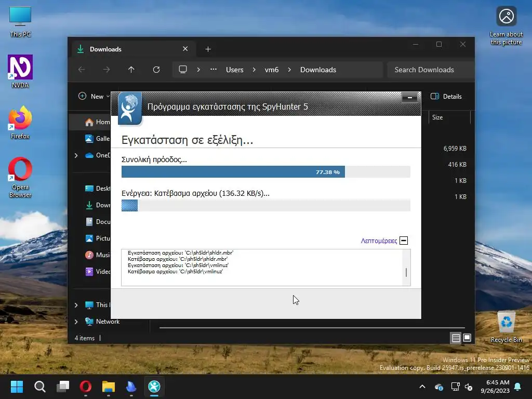This screenshot has width=532, height=399.
Task: Add a new Explorer tab
Action: point(208,49)
